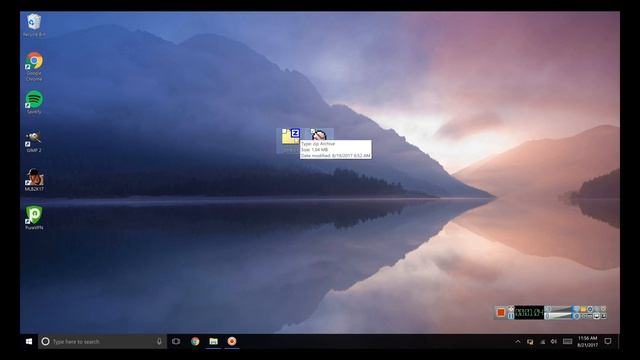The height and width of the screenshot is (360, 640).
Task: Open Chrome from the taskbar
Action: pyautogui.click(x=195, y=341)
